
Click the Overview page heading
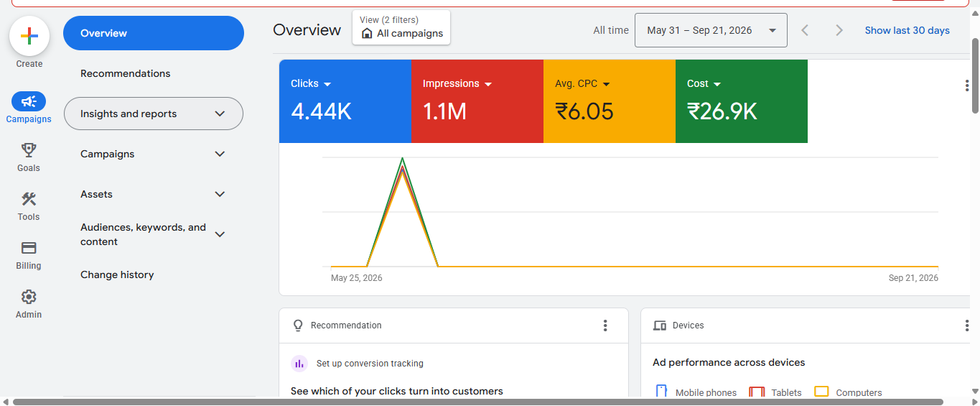(x=307, y=30)
